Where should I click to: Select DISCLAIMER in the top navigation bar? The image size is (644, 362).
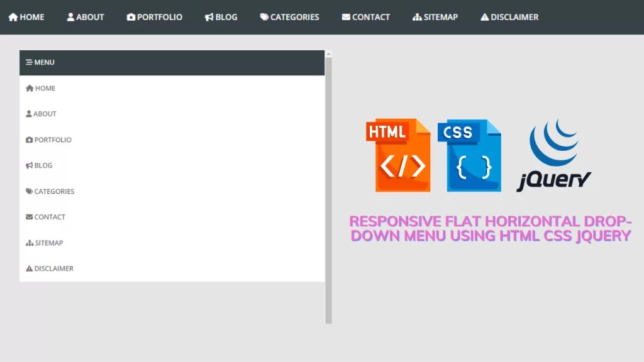click(x=509, y=17)
